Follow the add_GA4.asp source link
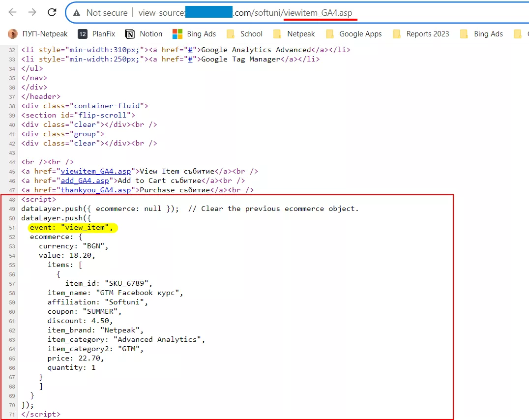This screenshot has height=420, width=529. click(85, 180)
